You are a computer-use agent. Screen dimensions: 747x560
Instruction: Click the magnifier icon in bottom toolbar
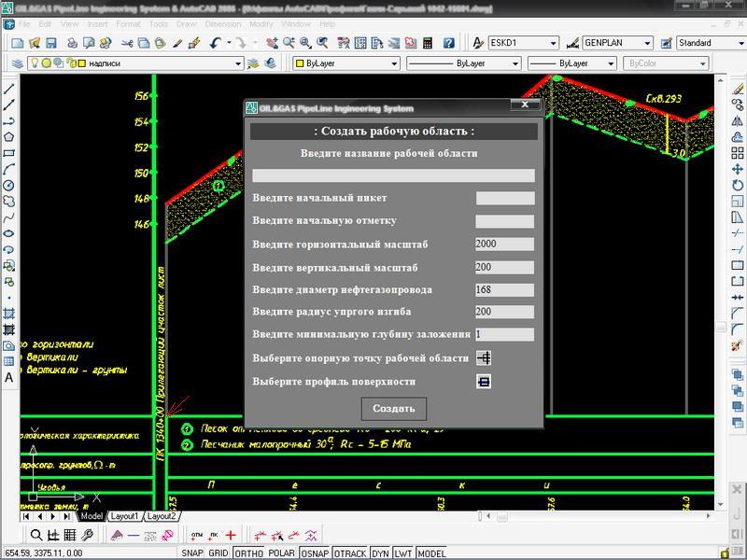[x=35, y=535]
